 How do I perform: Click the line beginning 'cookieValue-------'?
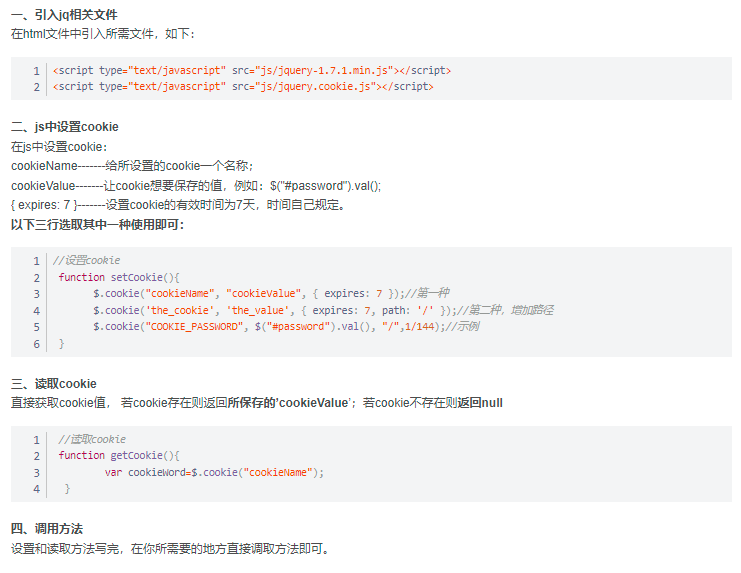point(196,186)
